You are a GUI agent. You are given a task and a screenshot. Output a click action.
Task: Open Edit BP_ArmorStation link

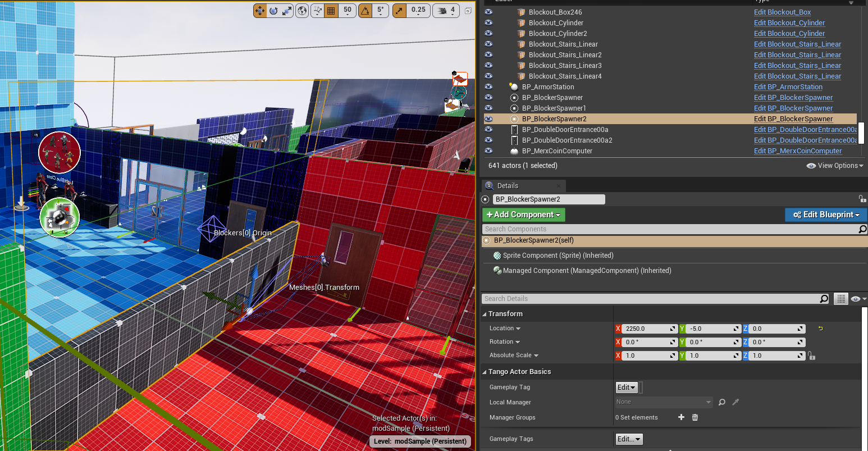pyautogui.click(x=788, y=86)
